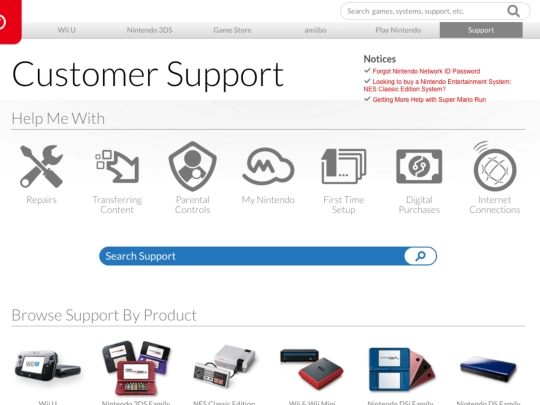
Task: Focus the blue Search Support field
Action: click(x=251, y=256)
